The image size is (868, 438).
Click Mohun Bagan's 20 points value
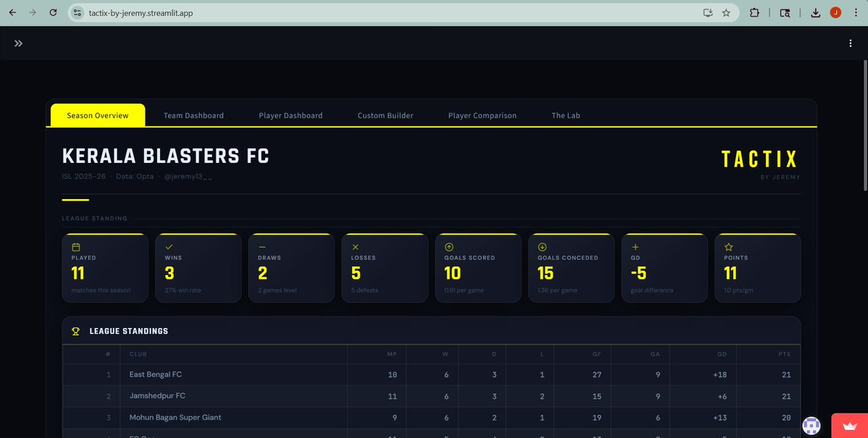pos(786,418)
